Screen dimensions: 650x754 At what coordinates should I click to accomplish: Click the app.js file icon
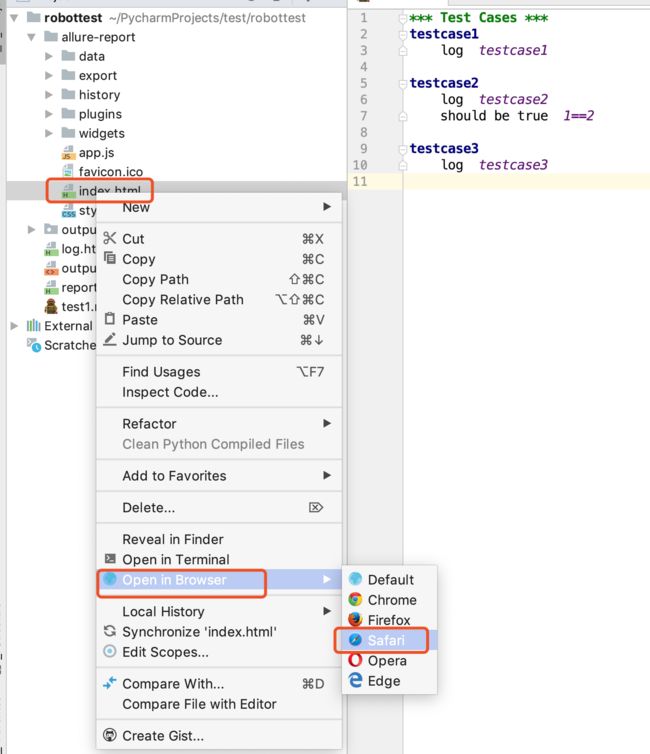(68, 153)
